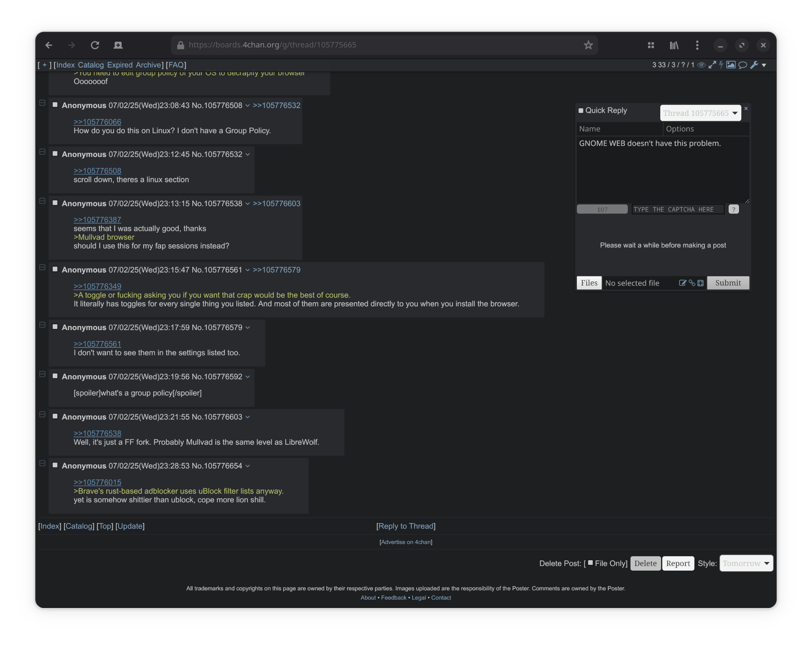Viewport: 812px width, 647px height.
Task: Open Archive link in header
Action: 148,65
